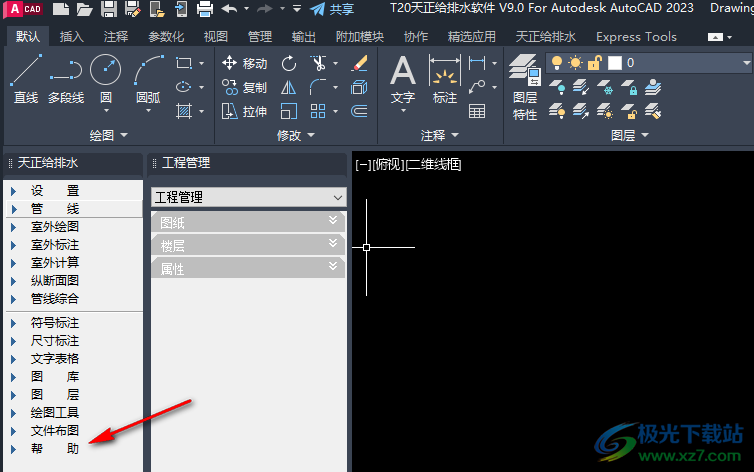Expand the 图纸 section
The width and height of the screenshot is (754, 472).
coord(248,223)
